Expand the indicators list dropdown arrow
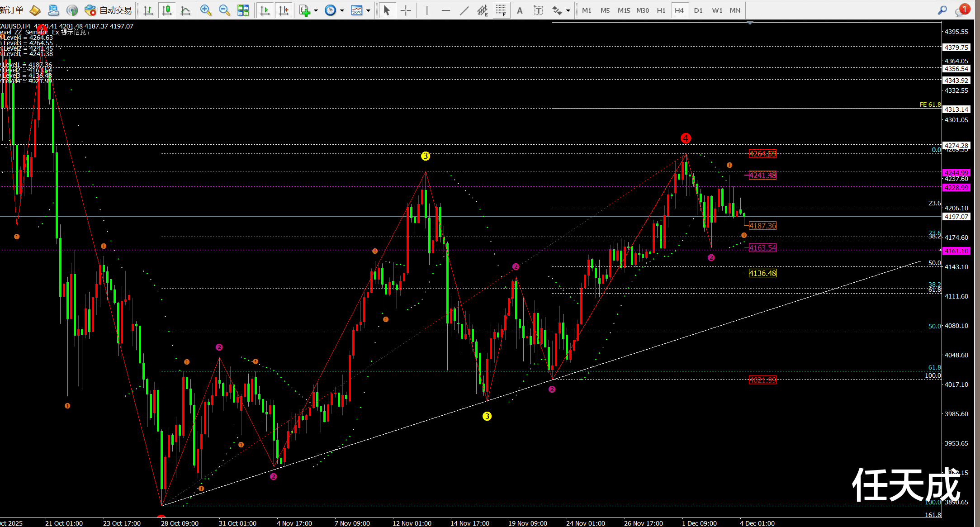980x527 pixels. pos(316,10)
